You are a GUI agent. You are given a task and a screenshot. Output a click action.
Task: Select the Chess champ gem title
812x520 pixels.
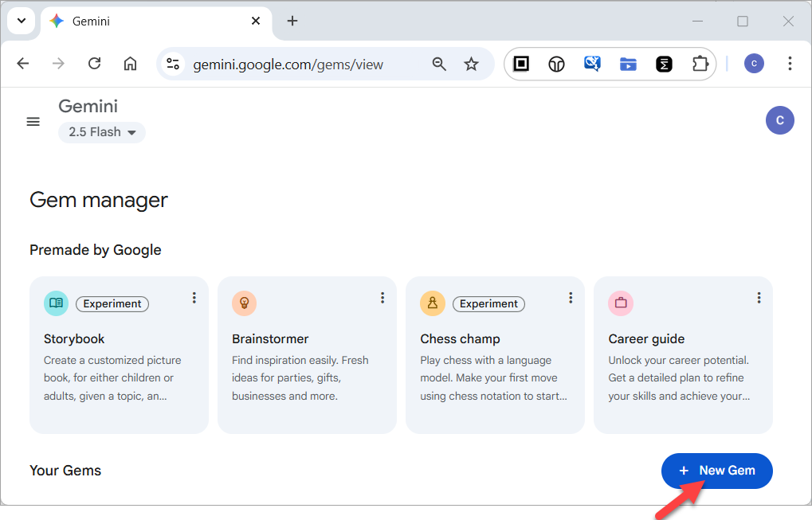pyautogui.click(x=460, y=339)
